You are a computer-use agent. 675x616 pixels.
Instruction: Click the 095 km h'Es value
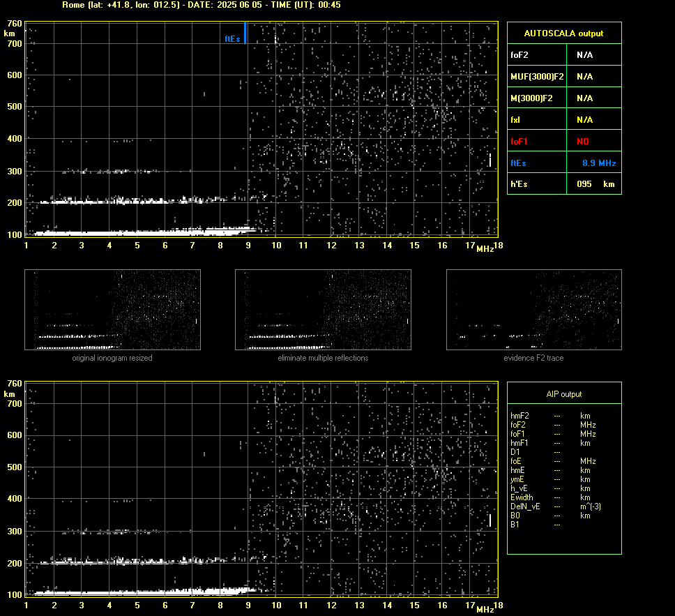click(596, 184)
